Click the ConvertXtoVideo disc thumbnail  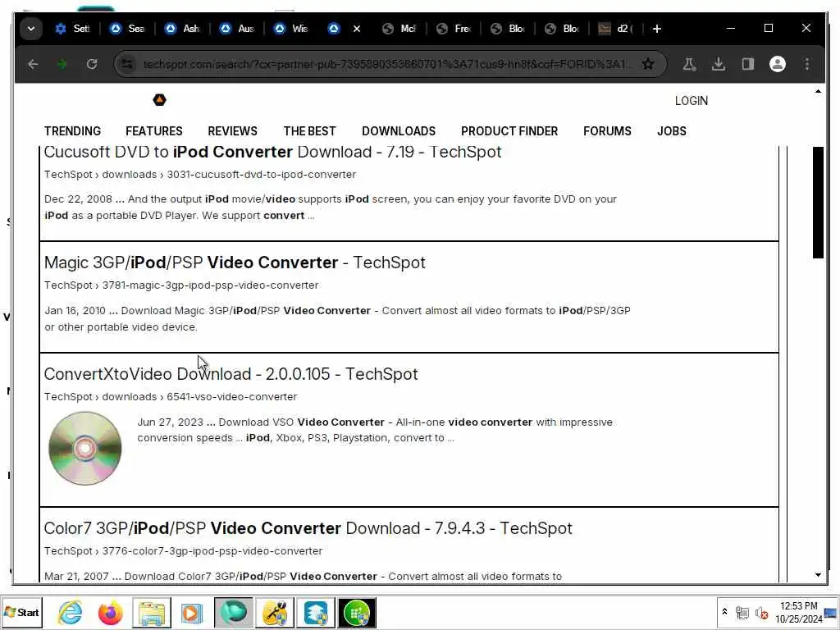pyautogui.click(x=85, y=449)
